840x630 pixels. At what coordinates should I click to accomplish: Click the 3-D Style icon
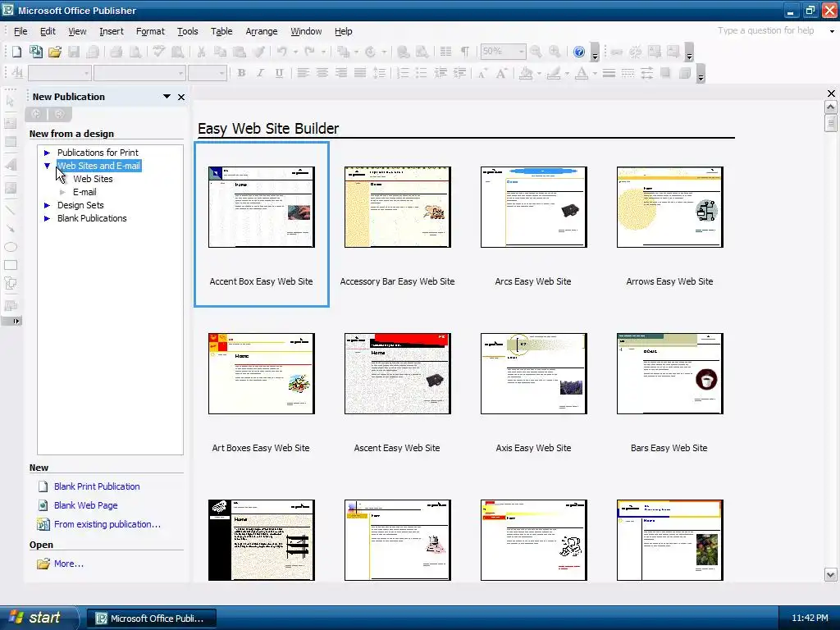[x=685, y=73]
